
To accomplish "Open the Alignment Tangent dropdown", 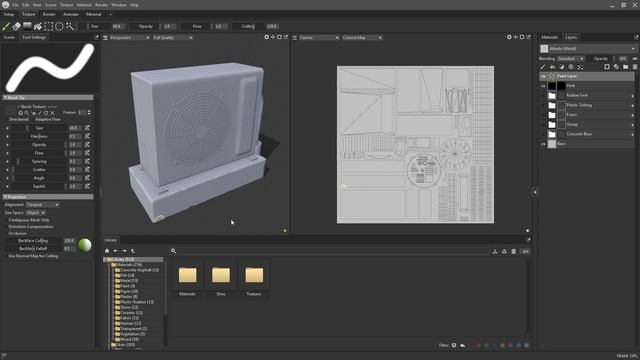I will tap(42, 204).
